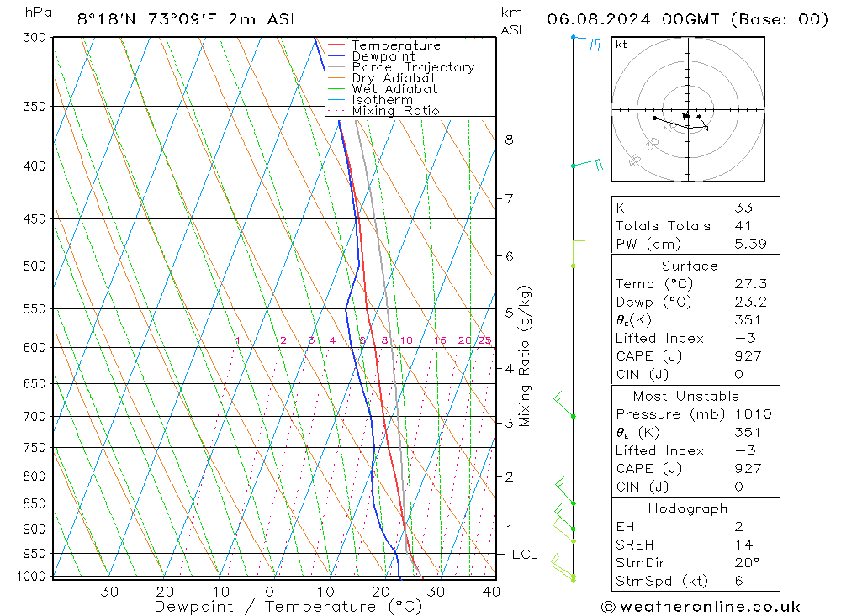Screen dimensions: 841x616
Task: Click the gray Parcel Trajectory legend swatch
Action: tap(336, 67)
